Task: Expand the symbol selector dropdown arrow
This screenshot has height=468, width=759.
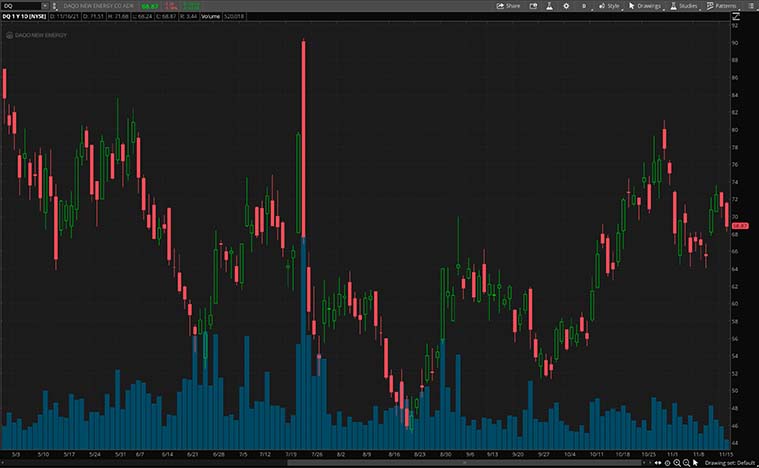Action: click(45, 6)
